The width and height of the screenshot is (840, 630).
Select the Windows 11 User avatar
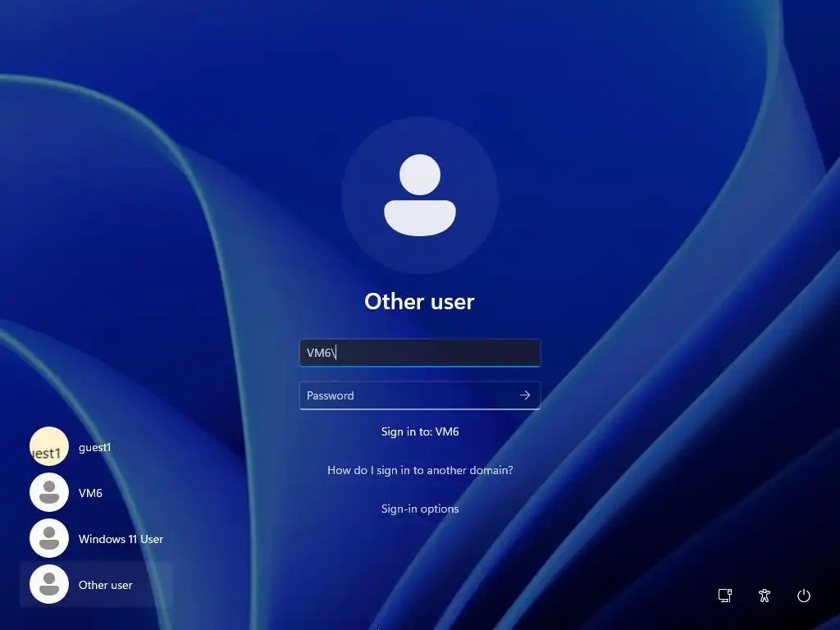pos(48,538)
